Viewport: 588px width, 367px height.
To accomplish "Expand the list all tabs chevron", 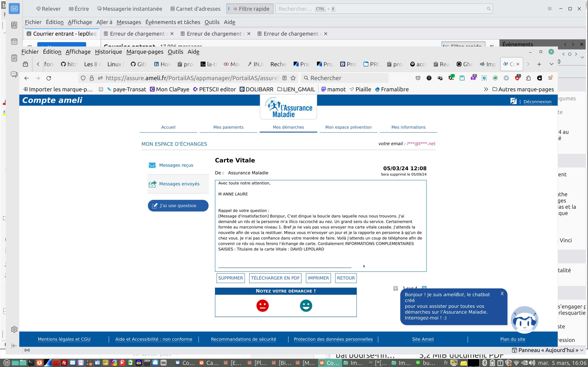I will pyautogui.click(x=551, y=64).
